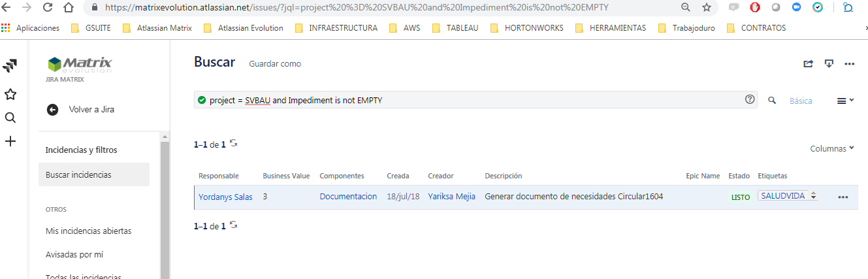The image size is (868, 279).
Task: Open the Opera extension icon
Action: click(755, 8)
